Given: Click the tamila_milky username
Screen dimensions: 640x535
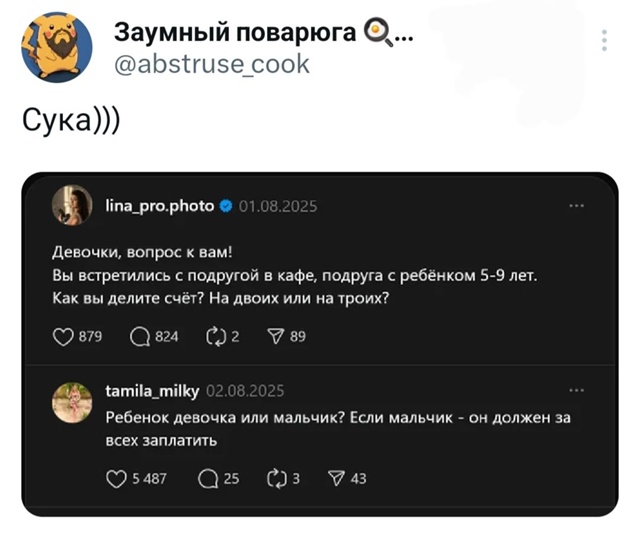Looking at the screenshot, I should click(x=152, y=390).
